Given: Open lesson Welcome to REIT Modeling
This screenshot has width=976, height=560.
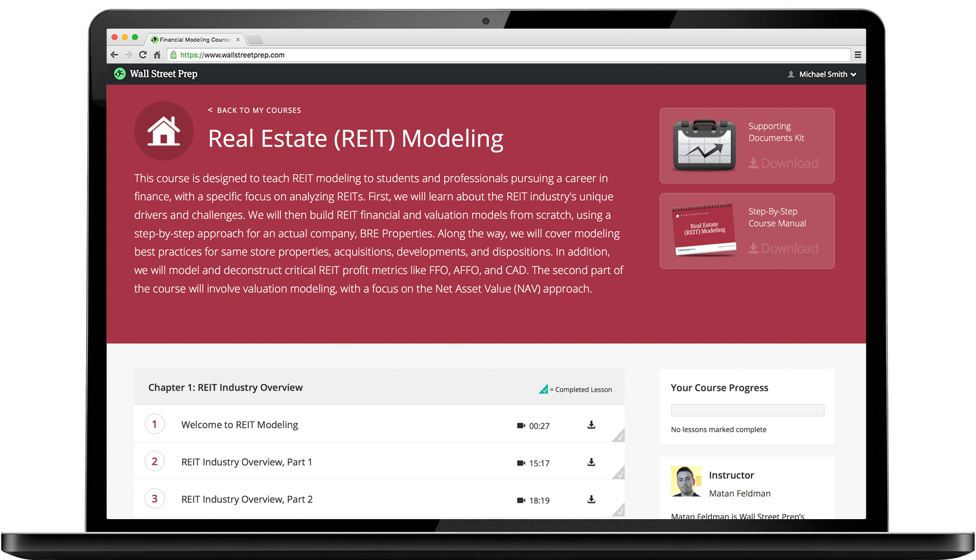Looking at the screenshot, I should [240, 425].
